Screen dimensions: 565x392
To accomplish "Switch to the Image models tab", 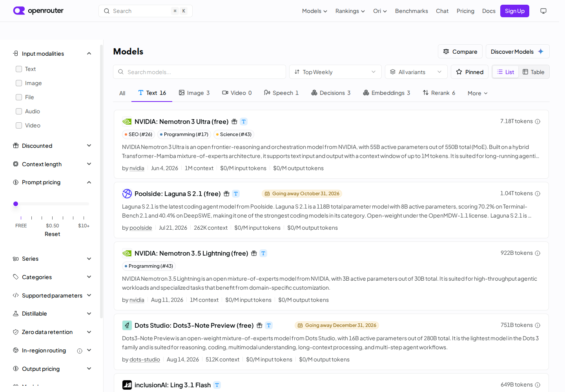I will [194, 93].
